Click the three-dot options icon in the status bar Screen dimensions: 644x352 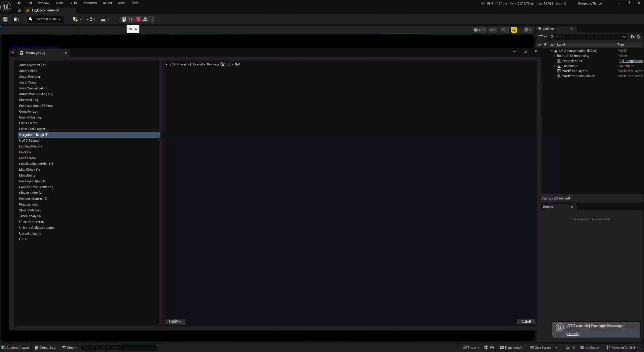574,348
